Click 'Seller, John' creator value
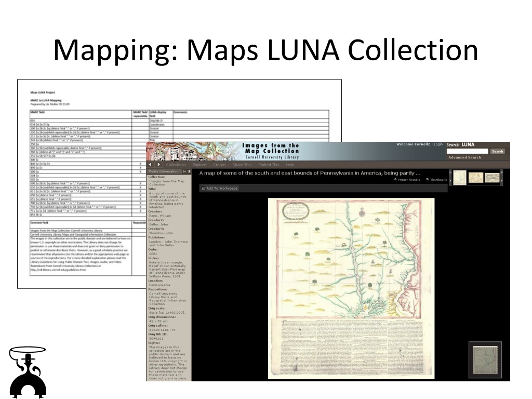 pyautogui.click(x=159, y=224)
